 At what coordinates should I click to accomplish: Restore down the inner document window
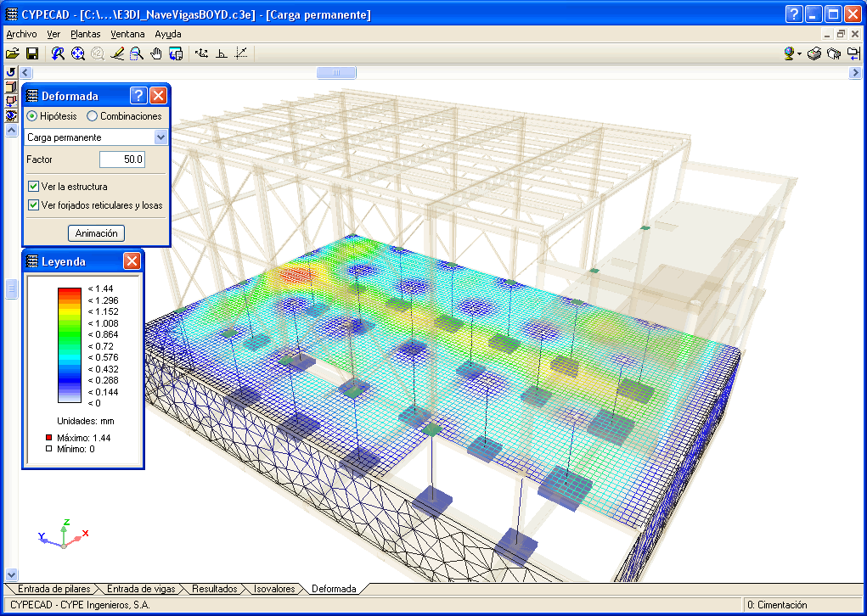841,34
